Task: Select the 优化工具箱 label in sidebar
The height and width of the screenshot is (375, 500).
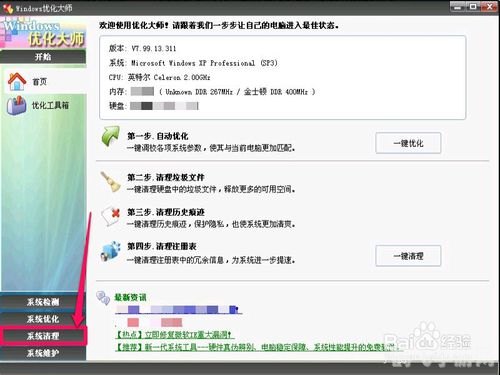Action: click(x=50, y=105)
